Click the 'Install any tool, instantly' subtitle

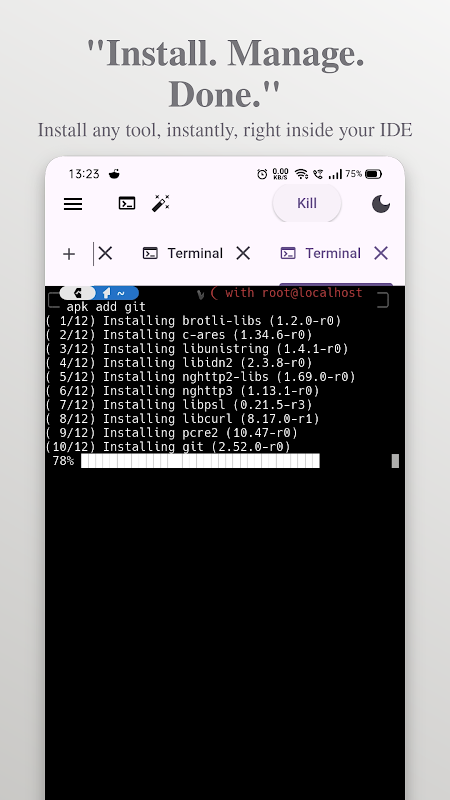pos(225,130)
